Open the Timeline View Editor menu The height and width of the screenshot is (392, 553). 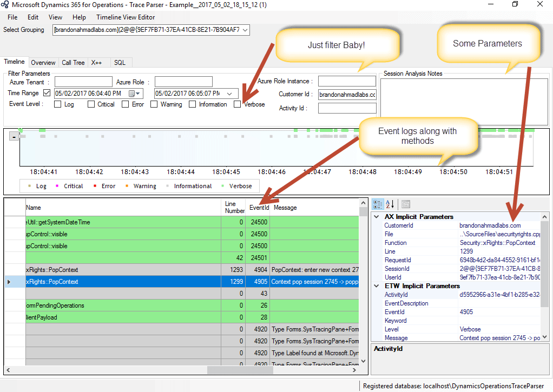point(126,17)
